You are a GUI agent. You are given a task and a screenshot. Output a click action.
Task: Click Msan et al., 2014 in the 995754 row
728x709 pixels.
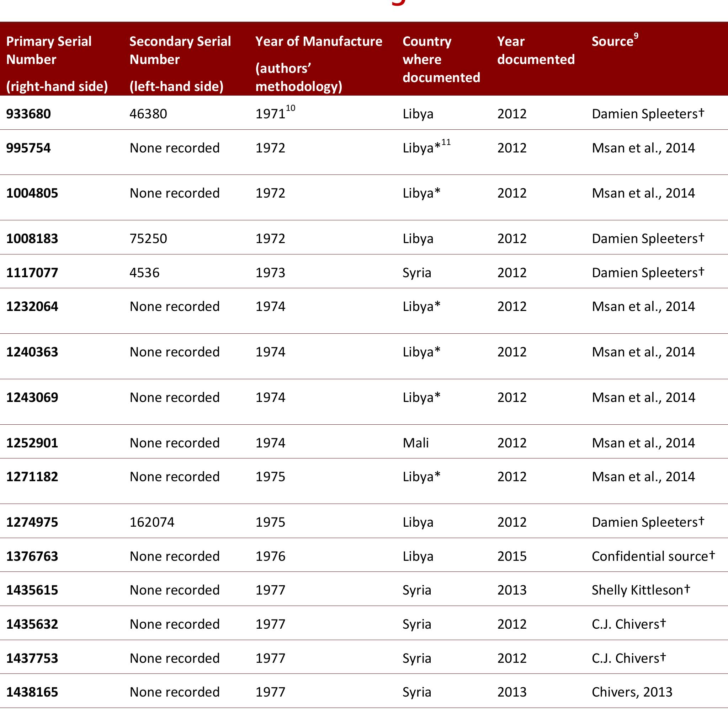643,148
